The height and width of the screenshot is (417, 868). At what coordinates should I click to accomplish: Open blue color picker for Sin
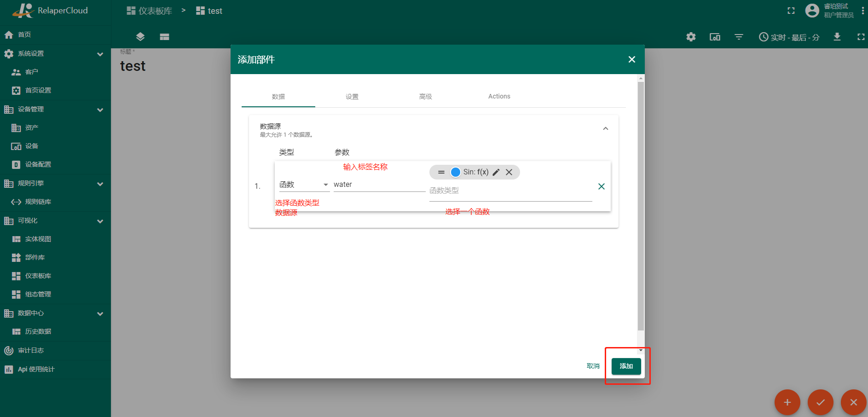(456, 172)
